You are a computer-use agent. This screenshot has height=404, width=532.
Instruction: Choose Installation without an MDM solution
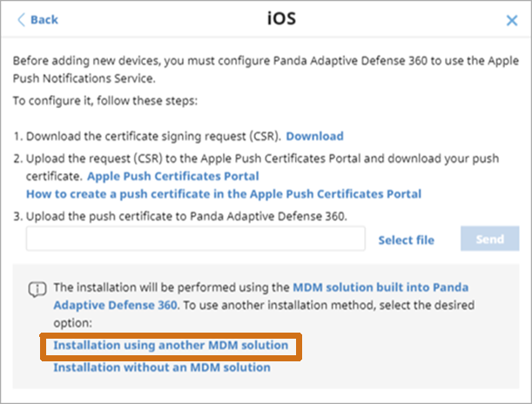[x=162, y=367]
